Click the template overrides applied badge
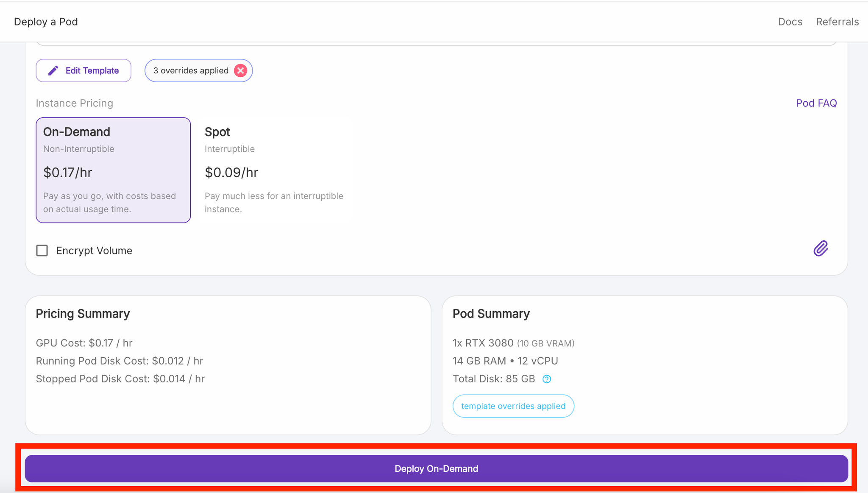This screenshot has height=493, width=868. (x=513, y=406)
